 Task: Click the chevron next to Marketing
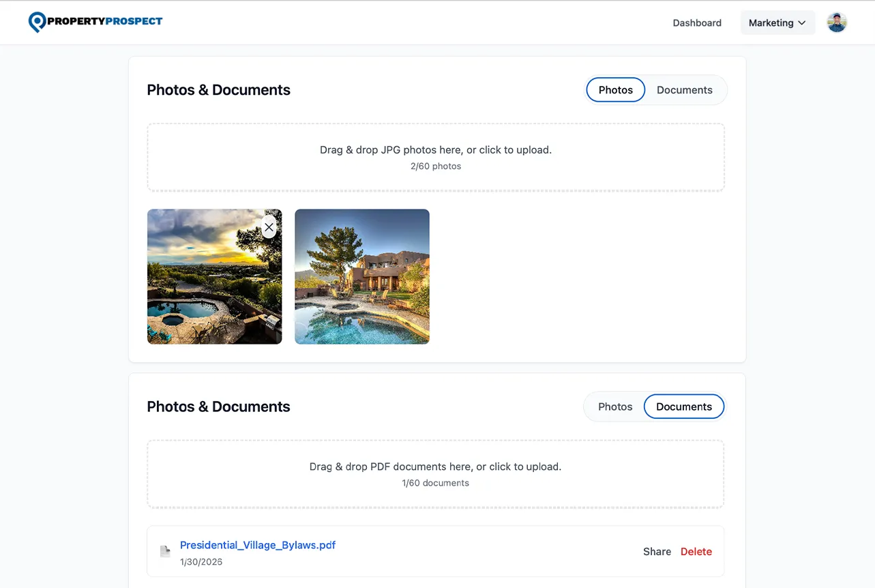pos(802,23)
